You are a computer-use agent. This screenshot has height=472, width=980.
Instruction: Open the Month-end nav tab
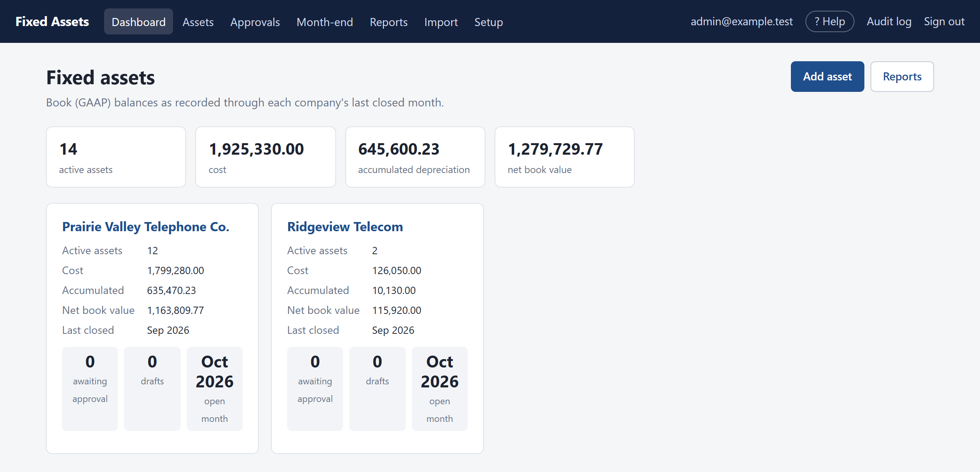(x=325, y=22)
